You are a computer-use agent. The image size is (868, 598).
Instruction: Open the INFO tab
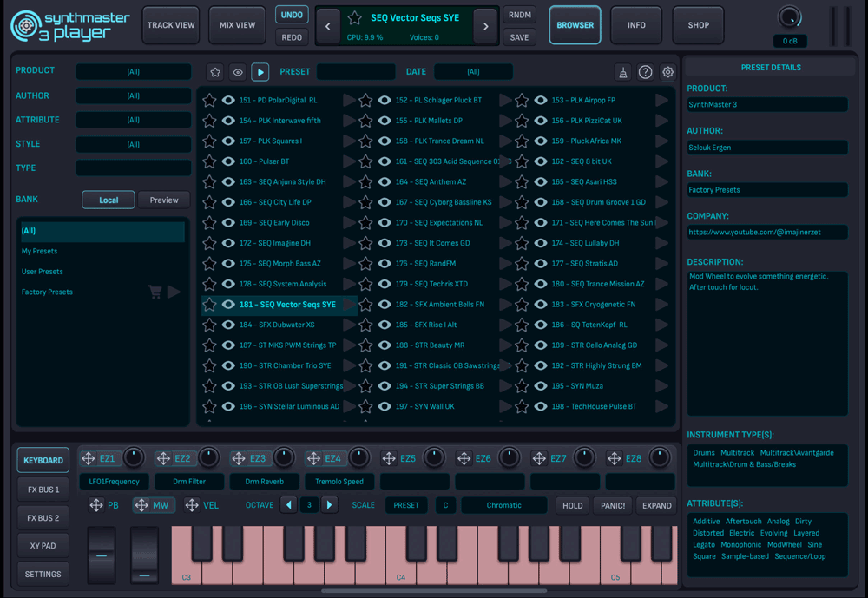[x=636, y=25]
